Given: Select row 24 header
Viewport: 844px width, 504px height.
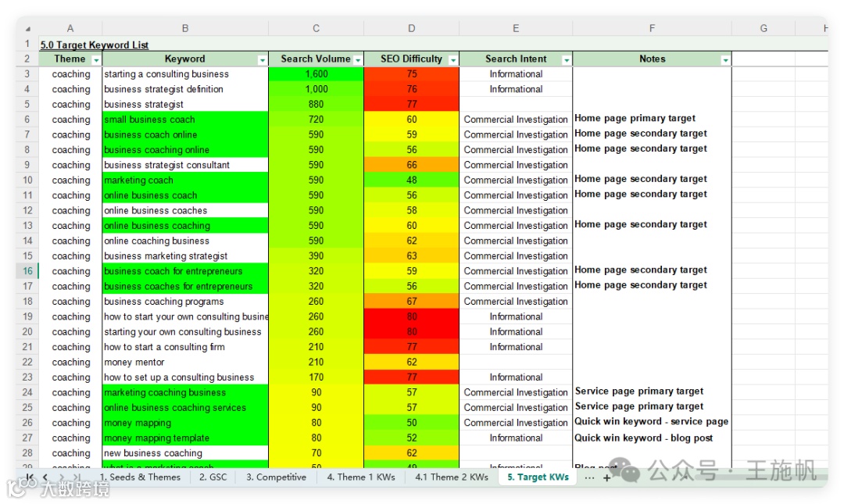Looking at the screenshot, I should pos(27,392).
